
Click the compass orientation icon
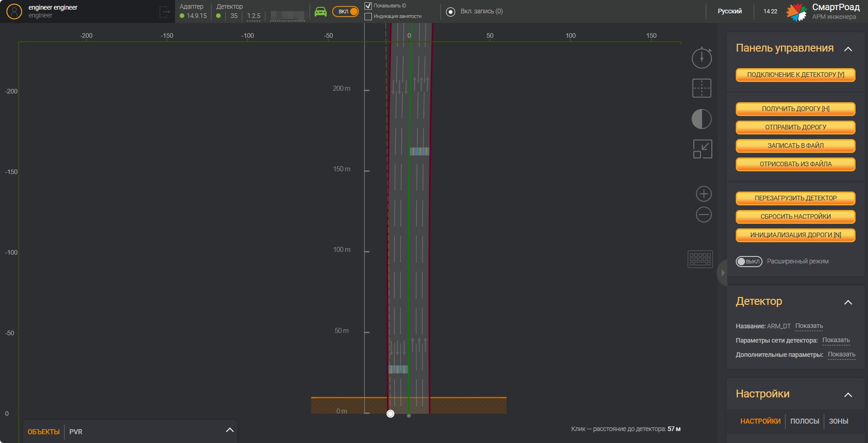701,58
